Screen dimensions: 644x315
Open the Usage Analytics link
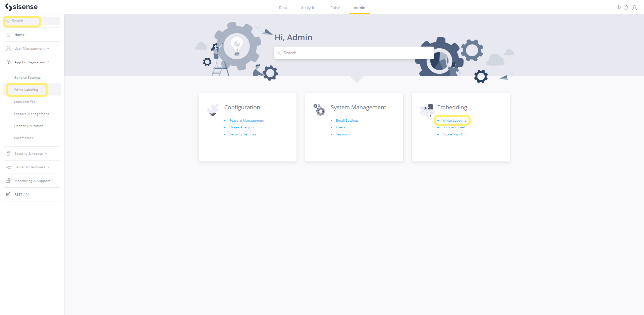(242, 127)
